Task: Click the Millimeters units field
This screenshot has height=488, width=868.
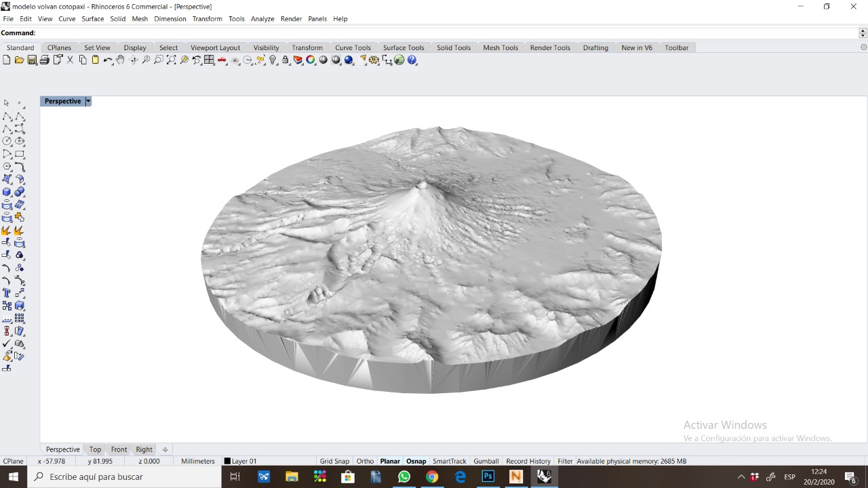Action: (x=198, y=461)
